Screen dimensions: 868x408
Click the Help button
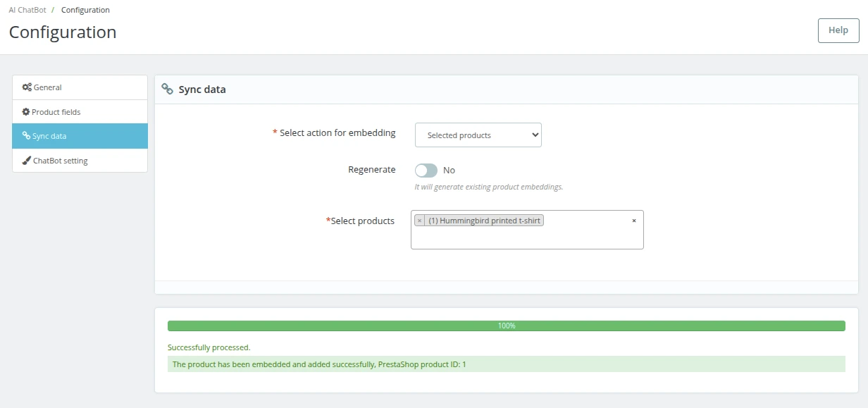(838, 30)
